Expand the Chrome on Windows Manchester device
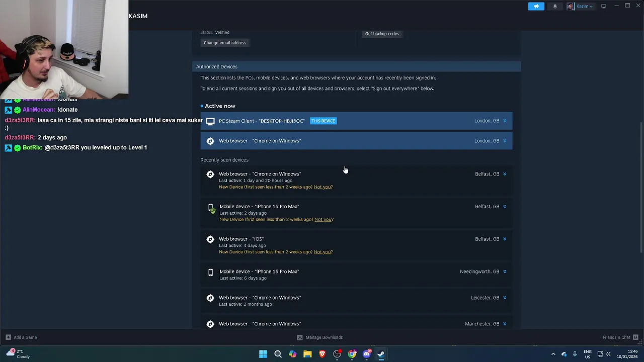Screen dimensions: 644x362 (x=505, y=324)
